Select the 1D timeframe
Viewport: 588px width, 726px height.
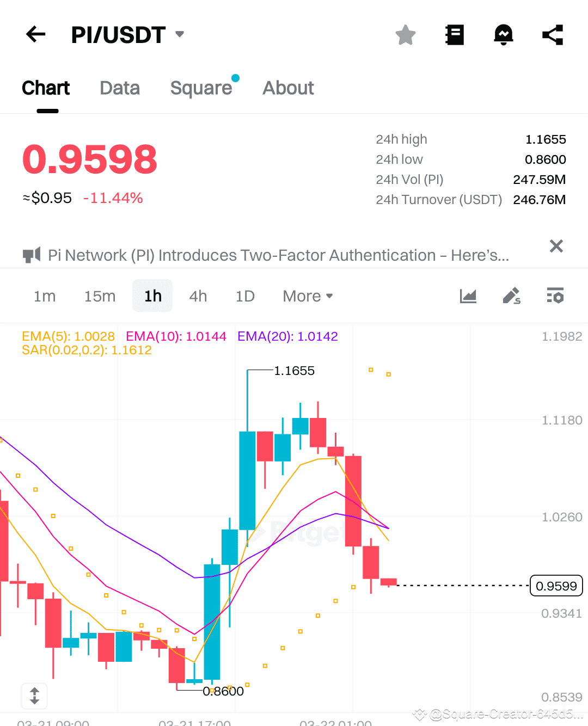[x=244, y=296]
